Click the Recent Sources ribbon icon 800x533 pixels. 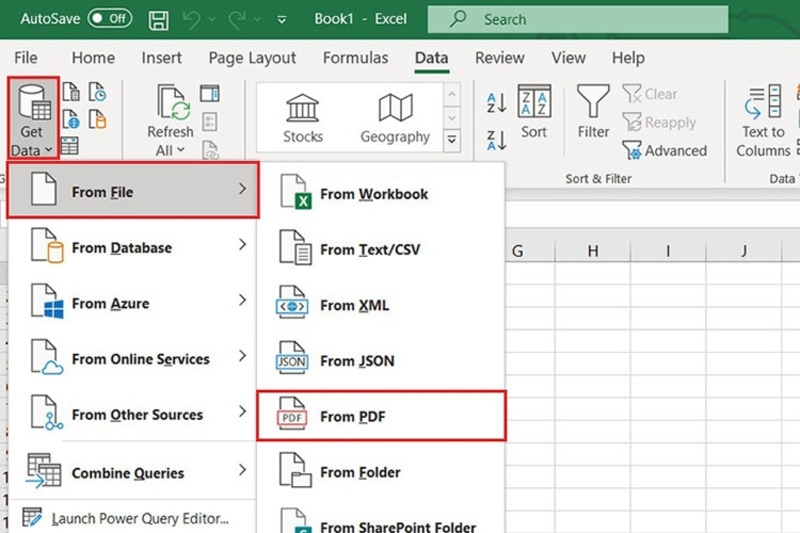click(97, 92)
